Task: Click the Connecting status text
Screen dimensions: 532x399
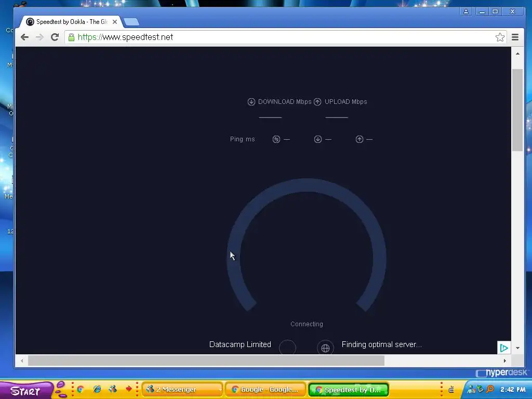Action: click(x=307, y=324)
